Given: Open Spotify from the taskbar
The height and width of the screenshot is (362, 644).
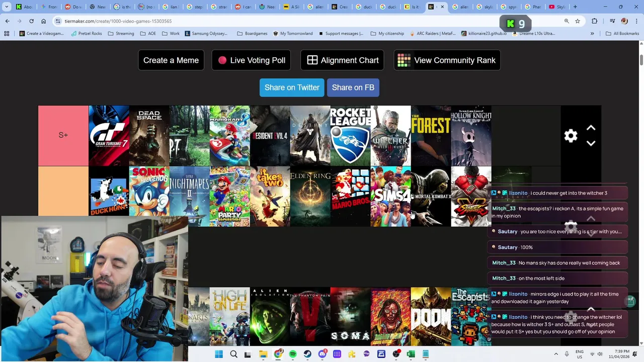Looking at the screenshot, I should [x=293, y=354].
